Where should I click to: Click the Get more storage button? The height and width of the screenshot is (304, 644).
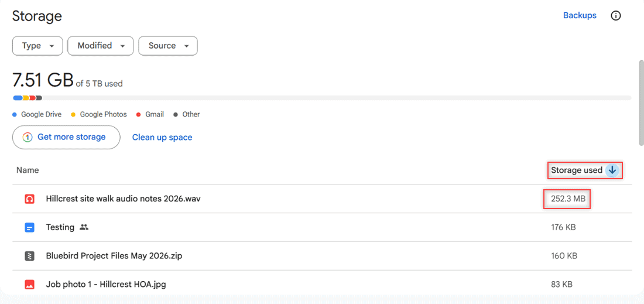point(66,137)
